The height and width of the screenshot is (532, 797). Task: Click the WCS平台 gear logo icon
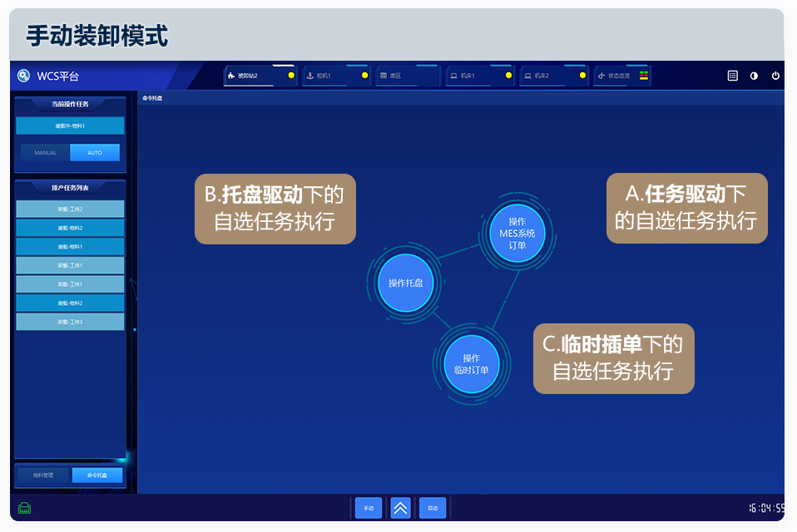click(24, 76)
